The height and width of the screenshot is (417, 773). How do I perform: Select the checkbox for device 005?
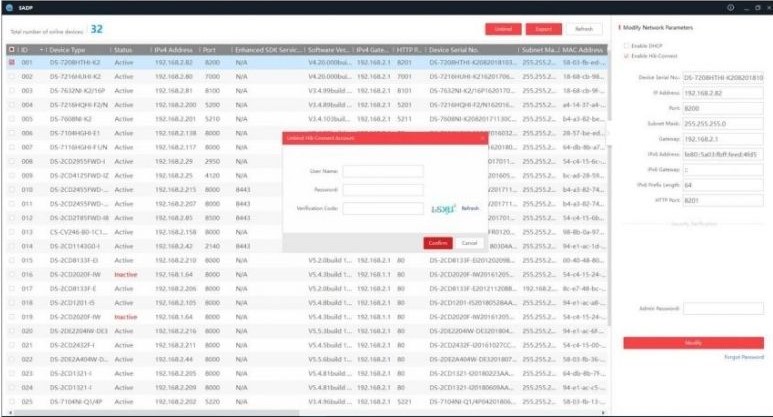[11, 119]
